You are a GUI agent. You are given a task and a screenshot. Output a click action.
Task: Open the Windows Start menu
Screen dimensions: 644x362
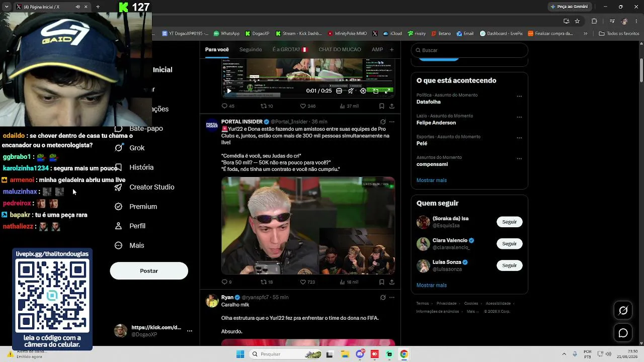[240, 354]
